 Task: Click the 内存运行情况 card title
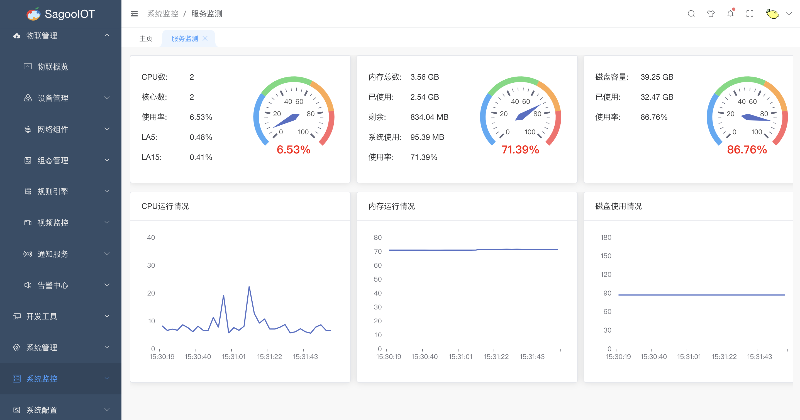(392, 206)
